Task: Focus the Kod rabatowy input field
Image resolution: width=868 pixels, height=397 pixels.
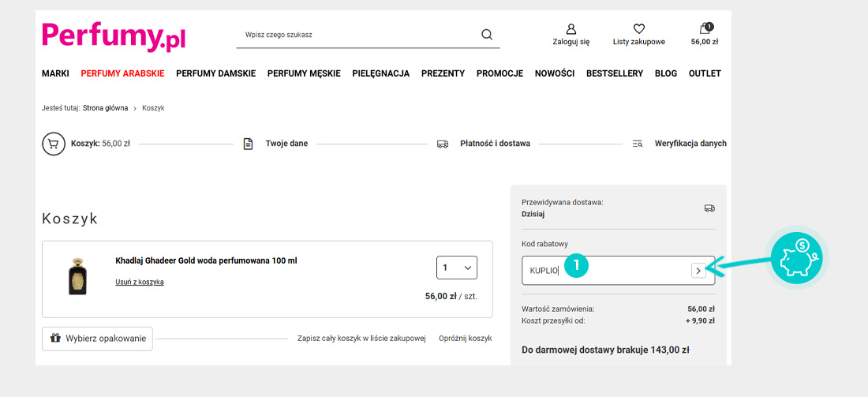Action: [619, 270]
